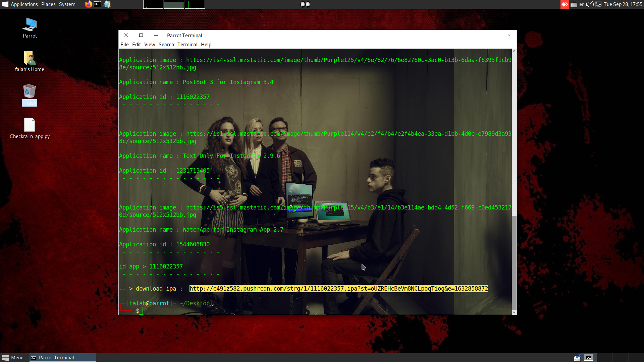Expand the terminal title bar dropdown arrow
This screenshot has width=644, height=362.
pyautogui.click(x=509, y=35)
